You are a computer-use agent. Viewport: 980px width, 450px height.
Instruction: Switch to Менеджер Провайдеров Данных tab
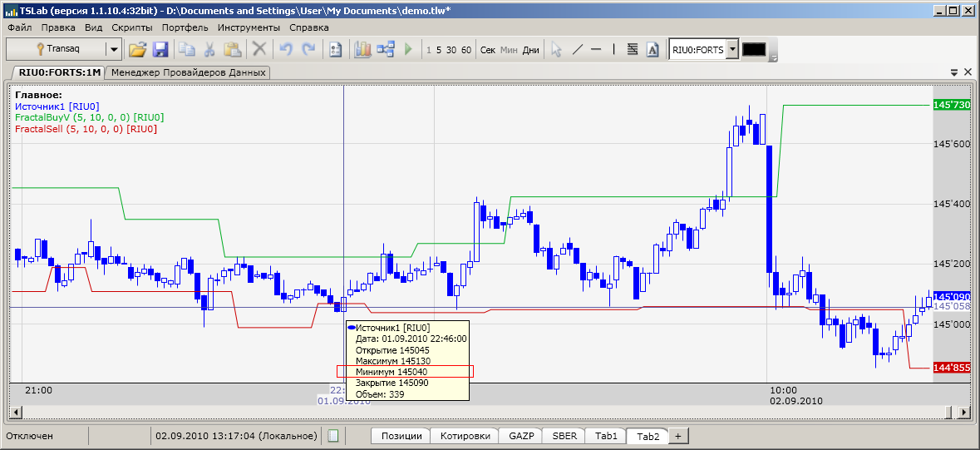(188, 72)
